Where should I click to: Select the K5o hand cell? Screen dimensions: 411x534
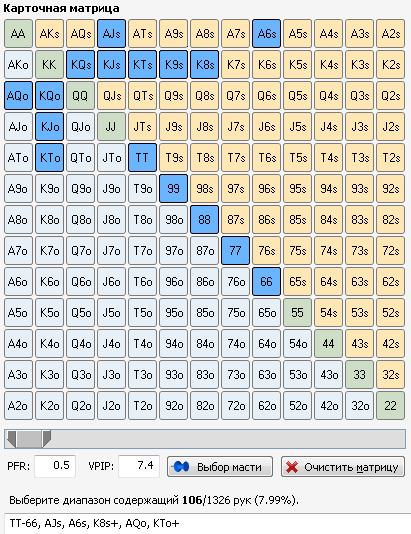[x=49, y=312]
